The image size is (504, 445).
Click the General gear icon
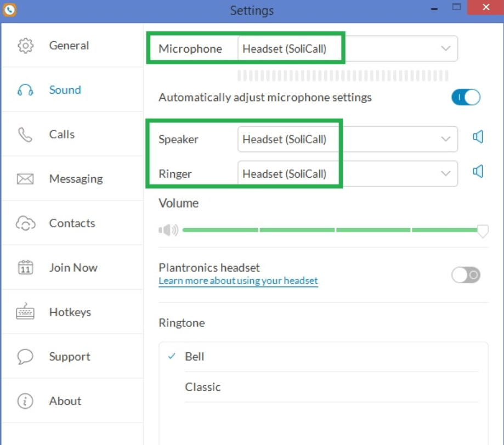coord(25,46)
